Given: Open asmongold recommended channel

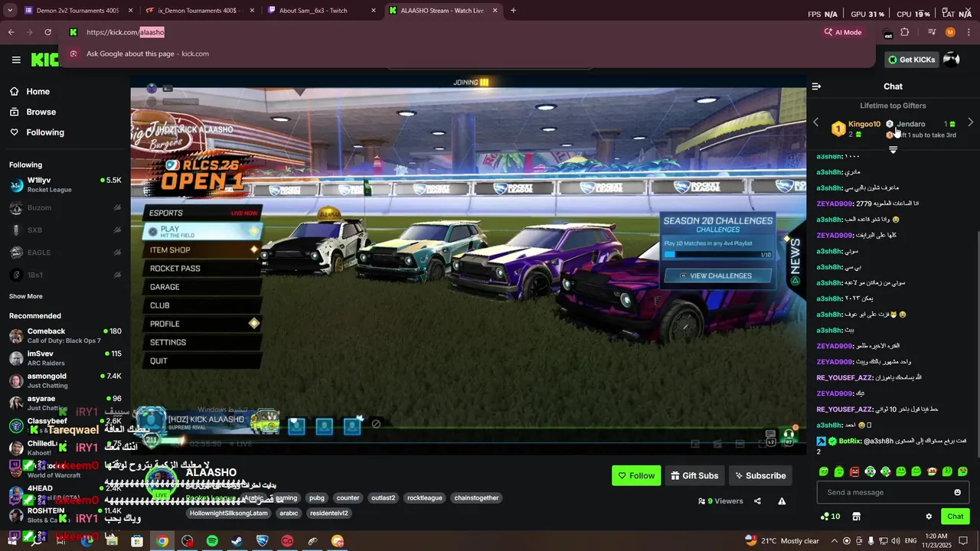Looking at the screenshot, I should coord(65,380).
